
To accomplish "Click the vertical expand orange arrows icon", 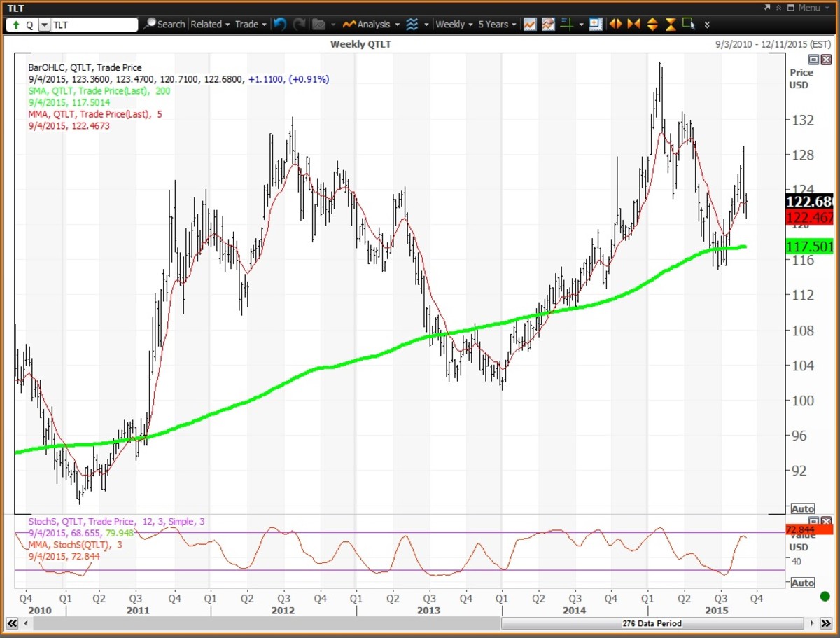I will (x=652, y=25).
